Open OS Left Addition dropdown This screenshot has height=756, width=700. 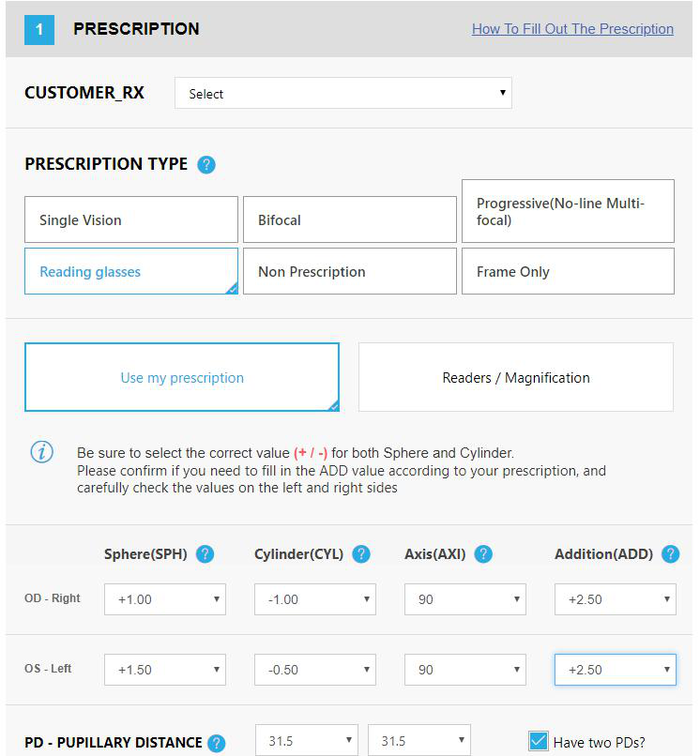point(616,670)
